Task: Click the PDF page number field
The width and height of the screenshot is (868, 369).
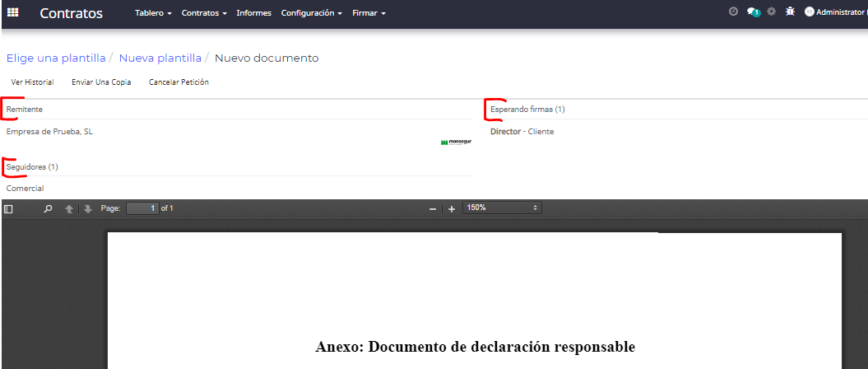Action: tap(142, 208)
